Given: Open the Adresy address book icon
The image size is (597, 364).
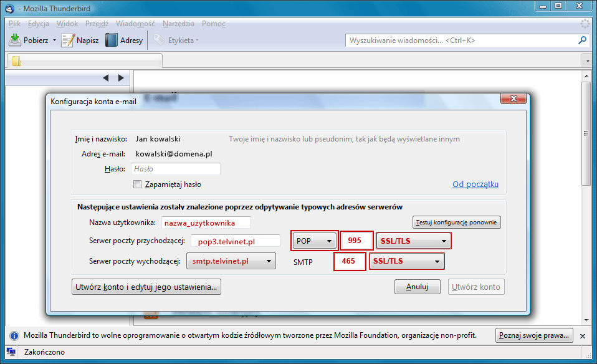Looking at the screenshot, I should coord(111,40).
